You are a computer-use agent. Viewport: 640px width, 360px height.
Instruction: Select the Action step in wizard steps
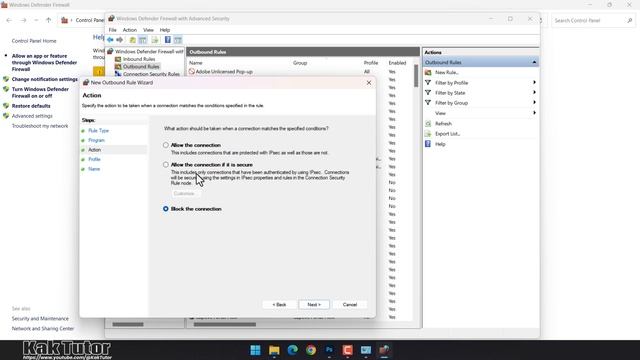point(94,150)
